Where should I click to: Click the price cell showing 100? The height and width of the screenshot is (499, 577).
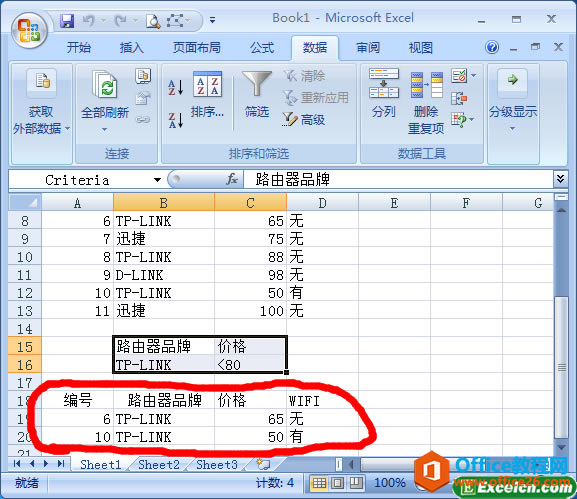[x=250, y=311]
